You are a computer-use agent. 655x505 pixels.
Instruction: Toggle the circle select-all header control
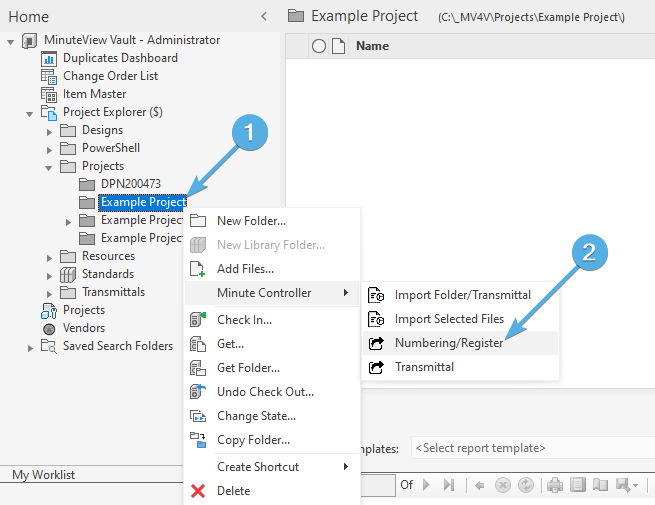click(x=319, y=46)
